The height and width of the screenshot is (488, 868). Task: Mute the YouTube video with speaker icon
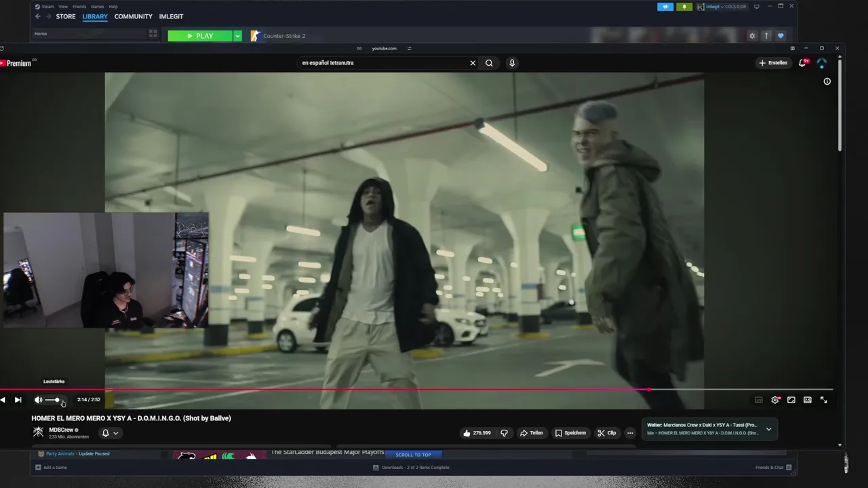point(39,400)
